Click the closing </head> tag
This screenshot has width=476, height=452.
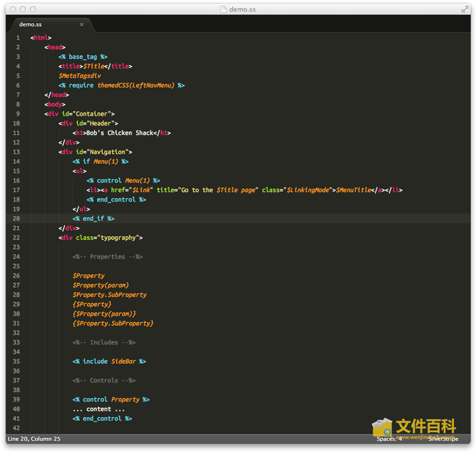(x=57, y=95)
